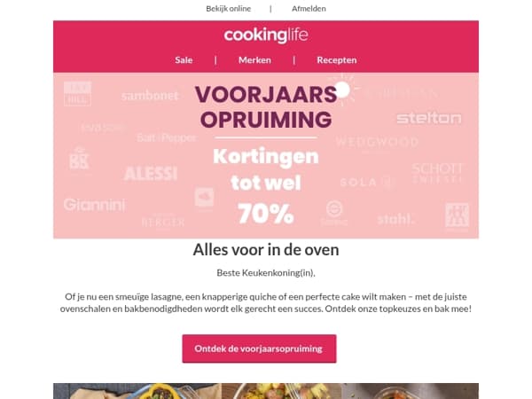Click the Schott Zwiesel brand logo
532x399 pixels.
point(437,173)
